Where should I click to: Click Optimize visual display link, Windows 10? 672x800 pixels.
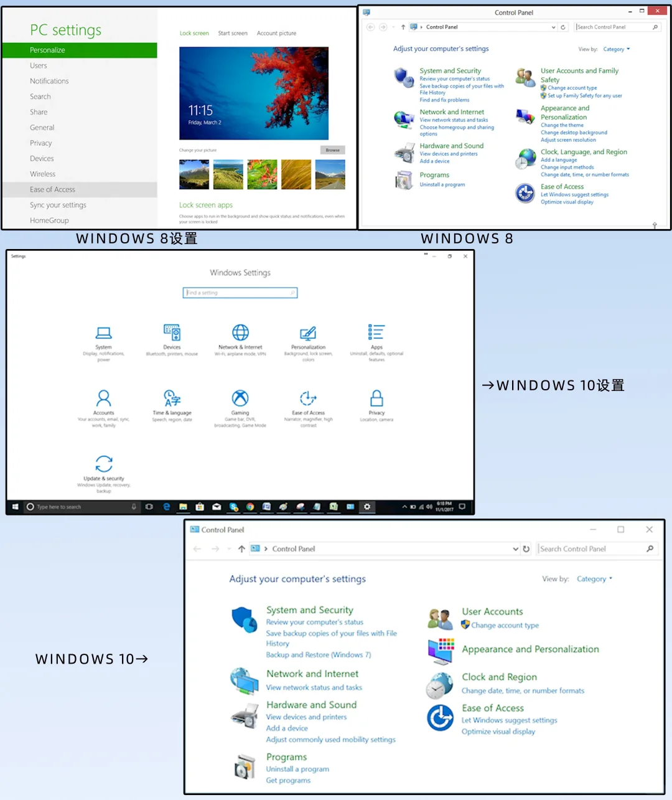[498, 732]
